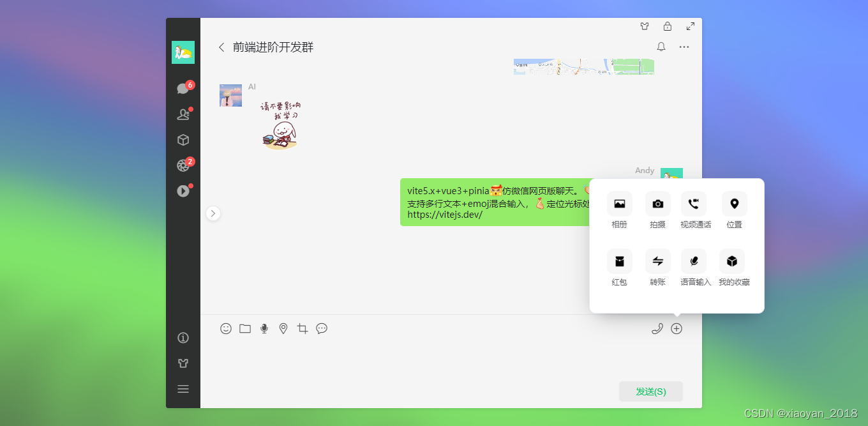Toggle the plus more-actions popup icon
Screen dimensions: 868x426
pyautogui.click(x=677, y=328)
